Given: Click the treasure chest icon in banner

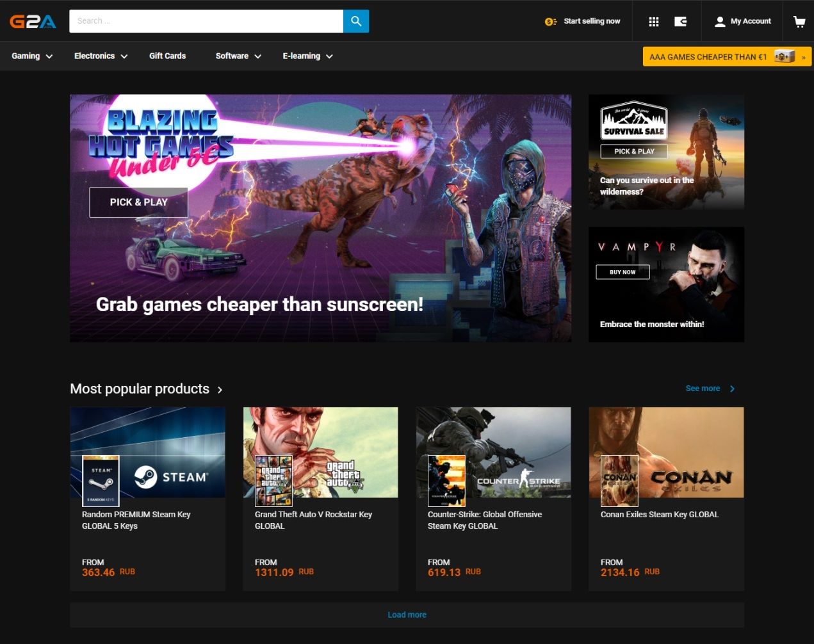Looking at the screenshot, I should (x=785, y=56).
